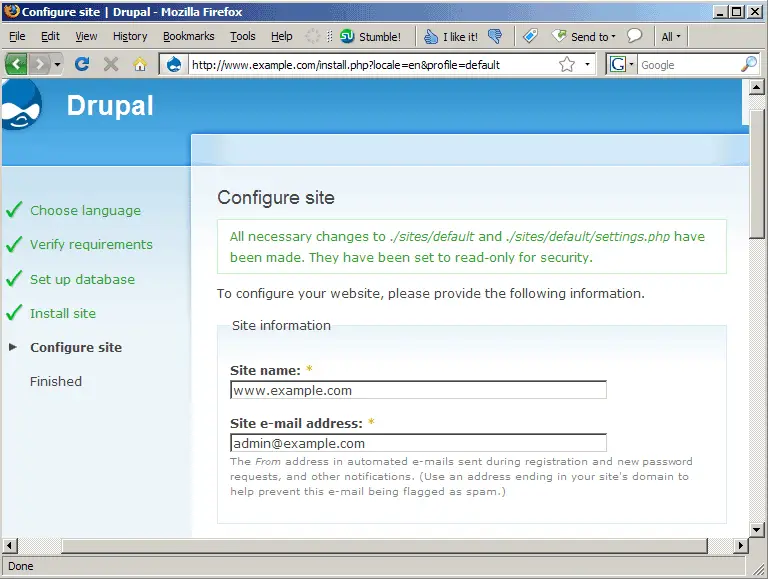768x579 pixels.
Task: Click the address bar URL field
Action: (x=372, y=65)
